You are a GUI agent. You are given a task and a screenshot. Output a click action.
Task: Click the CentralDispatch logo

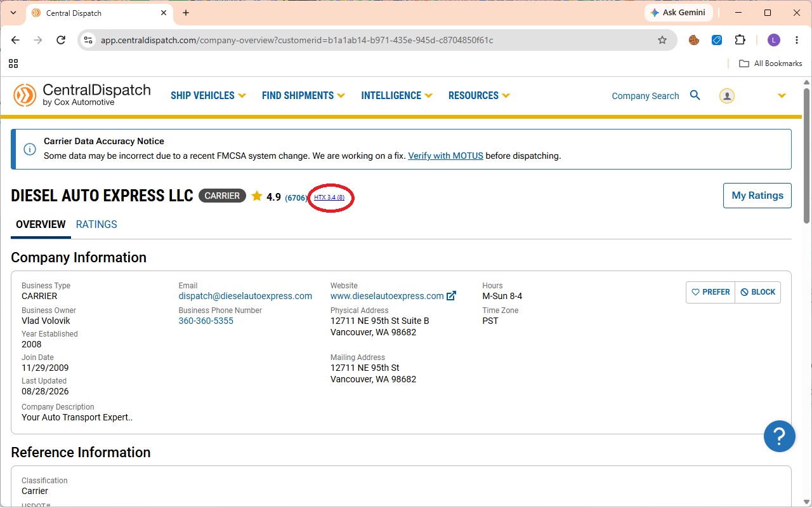[x=82, y=95]
